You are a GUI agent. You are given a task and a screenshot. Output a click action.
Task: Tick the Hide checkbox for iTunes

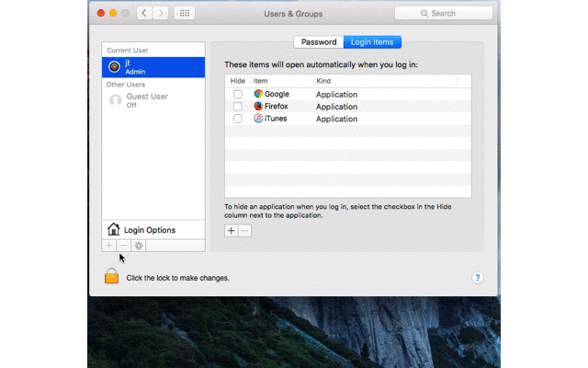point(238,119)
